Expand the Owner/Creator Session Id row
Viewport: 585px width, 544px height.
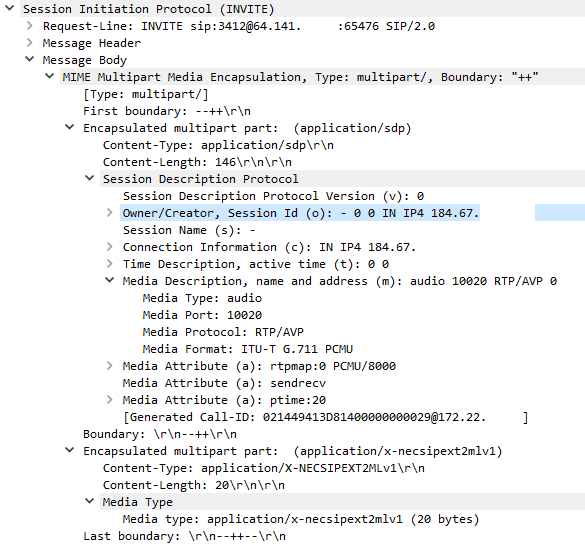point(109,213)
